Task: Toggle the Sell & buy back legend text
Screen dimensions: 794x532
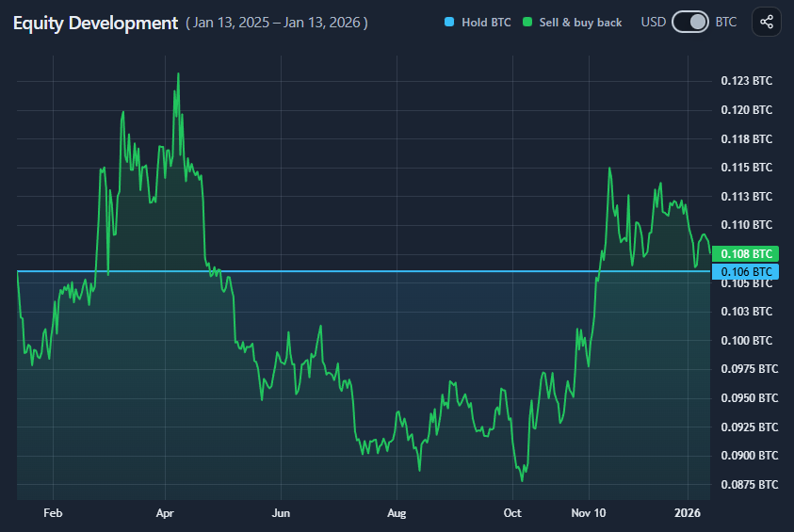Action: (x=580, y=23)
